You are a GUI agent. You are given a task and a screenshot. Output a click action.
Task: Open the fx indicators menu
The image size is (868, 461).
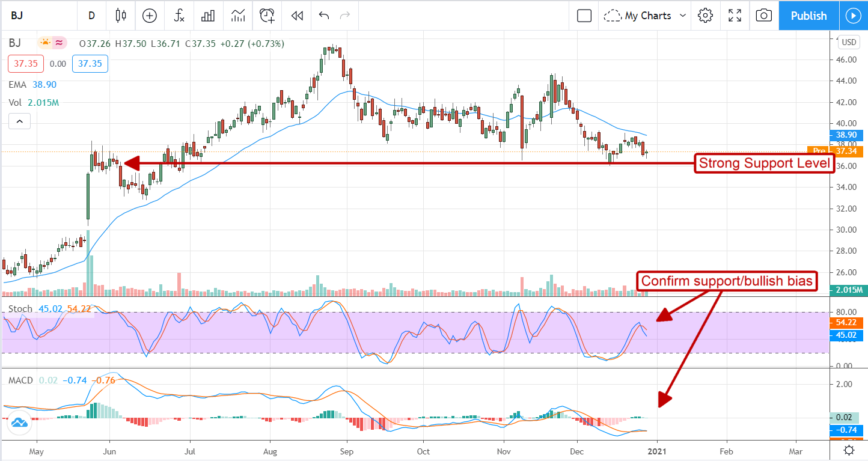tap(179, 16)
